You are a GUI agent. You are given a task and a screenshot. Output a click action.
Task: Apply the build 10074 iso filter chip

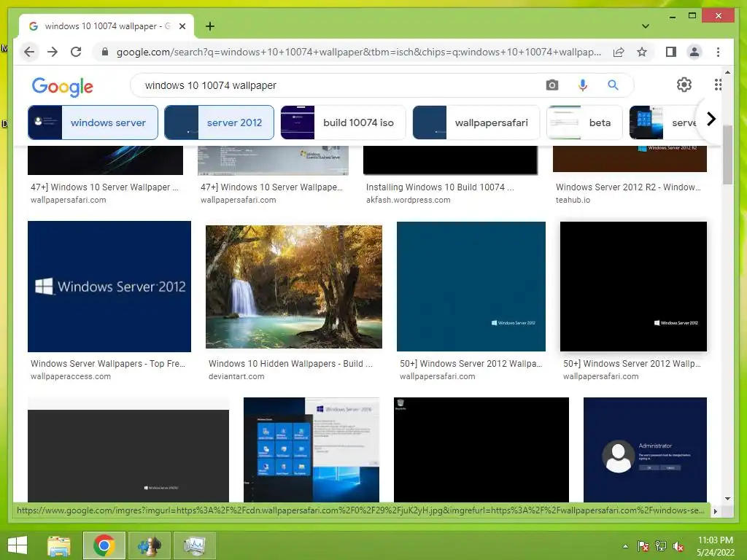343,122
